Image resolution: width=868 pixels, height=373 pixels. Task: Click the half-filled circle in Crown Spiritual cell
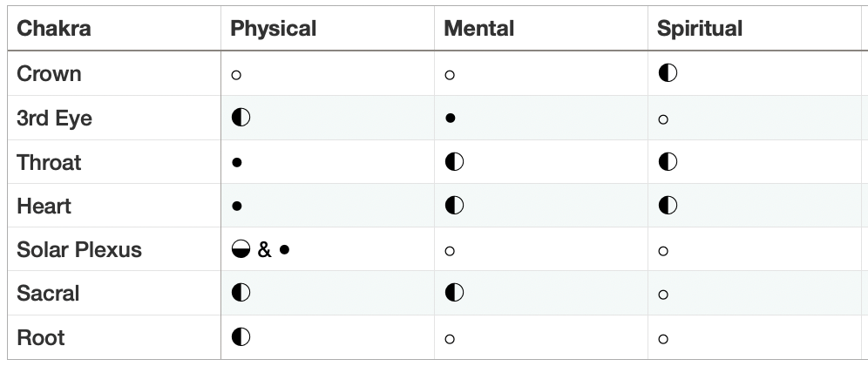[668, 73]
